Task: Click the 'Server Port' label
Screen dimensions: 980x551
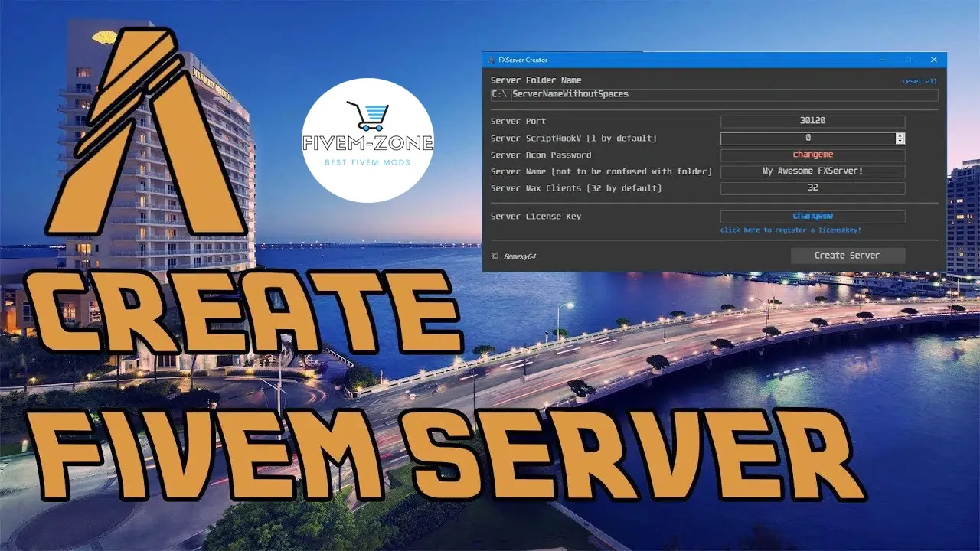Action: click(x=518, y=122)
